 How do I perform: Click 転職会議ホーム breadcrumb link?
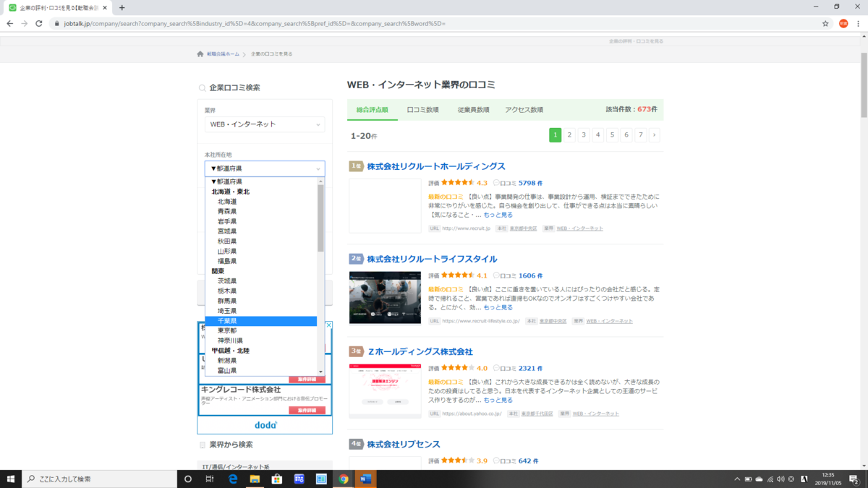223,54
